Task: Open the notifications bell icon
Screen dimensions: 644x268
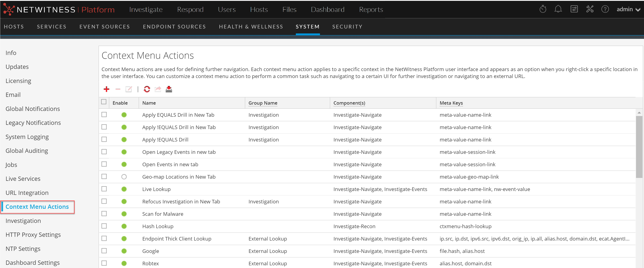Action: (558, 9)
